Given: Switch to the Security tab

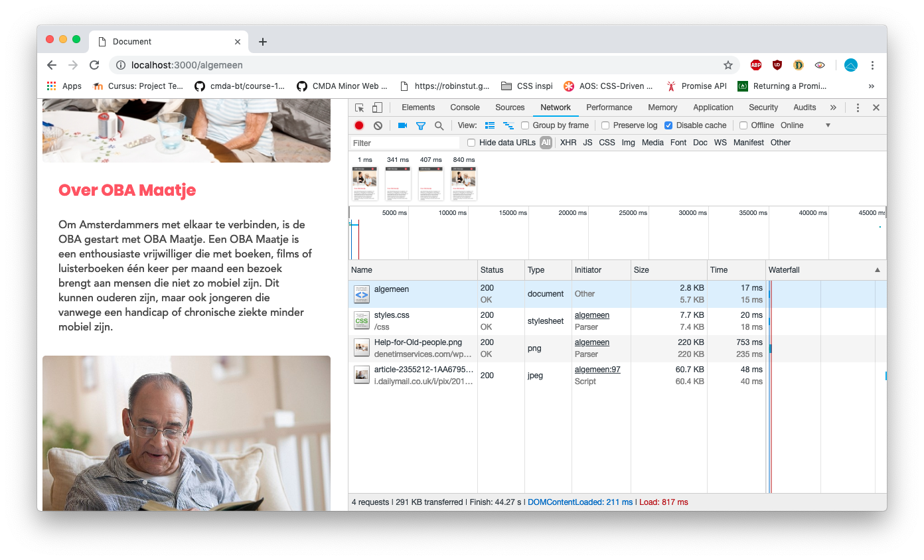Looking at the screenshot, I should point(763,107).
